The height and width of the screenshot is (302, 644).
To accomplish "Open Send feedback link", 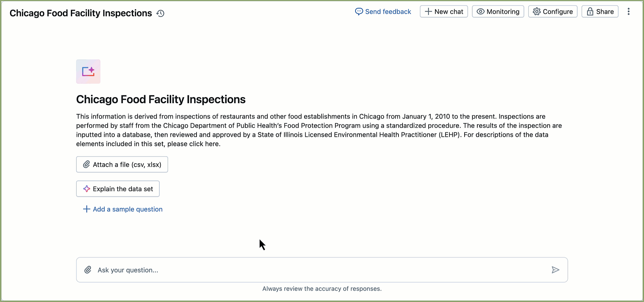I will point(388,12).
